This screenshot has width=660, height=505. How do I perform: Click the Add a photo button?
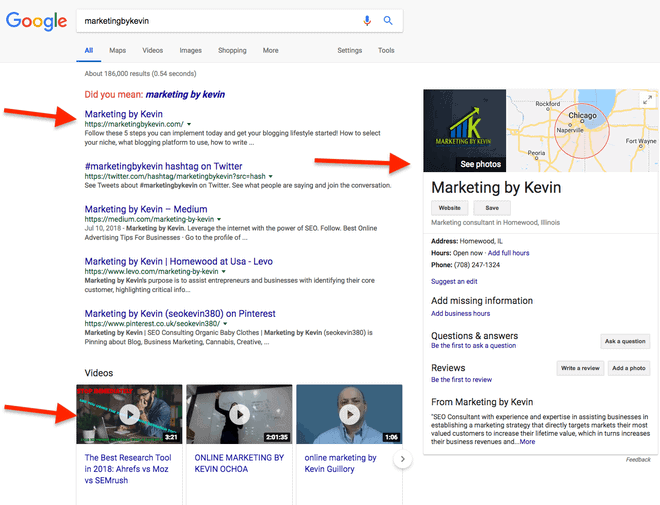pyautogui.click(x=629, y=368)
